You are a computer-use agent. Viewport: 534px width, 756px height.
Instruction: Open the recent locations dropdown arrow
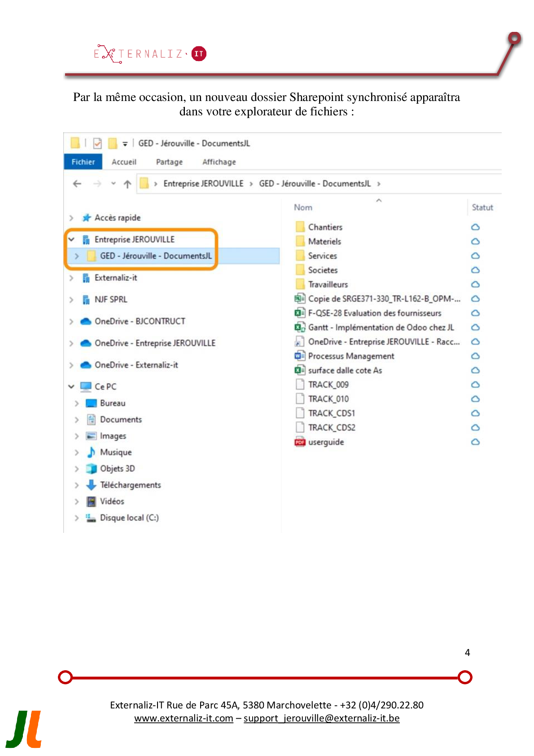pos(114,184)
